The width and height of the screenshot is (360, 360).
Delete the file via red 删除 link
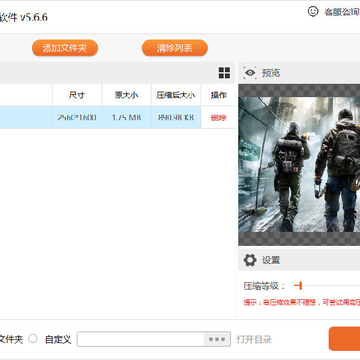click(x=218, y=118)
